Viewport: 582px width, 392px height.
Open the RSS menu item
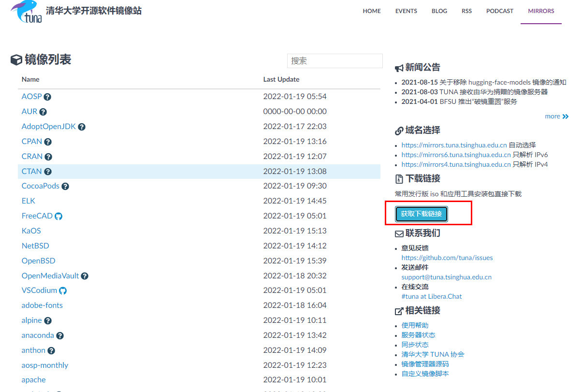[466, 11]
